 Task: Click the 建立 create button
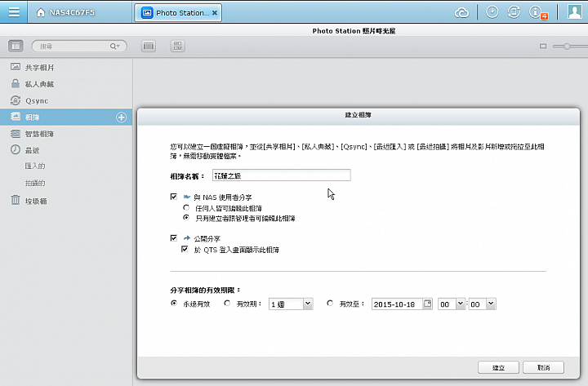point(498,367)
